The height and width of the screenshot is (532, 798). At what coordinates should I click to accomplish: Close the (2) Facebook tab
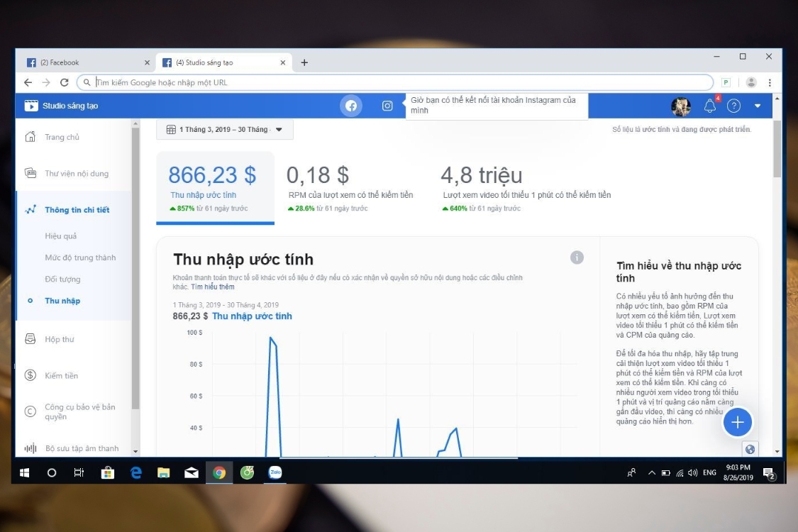click(x=147, y=62)
